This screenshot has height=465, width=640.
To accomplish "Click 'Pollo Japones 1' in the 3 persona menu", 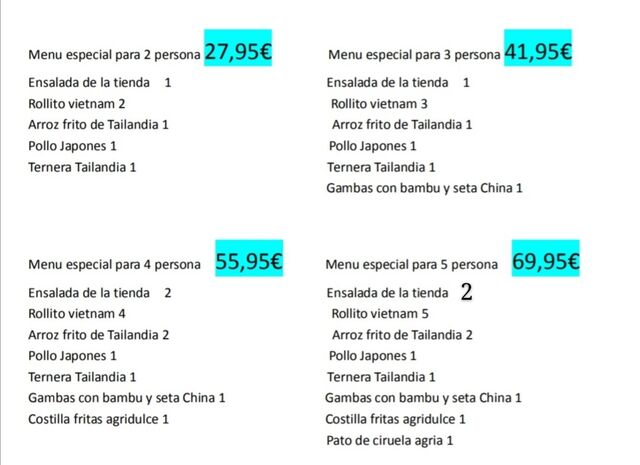I will (373, 146).
